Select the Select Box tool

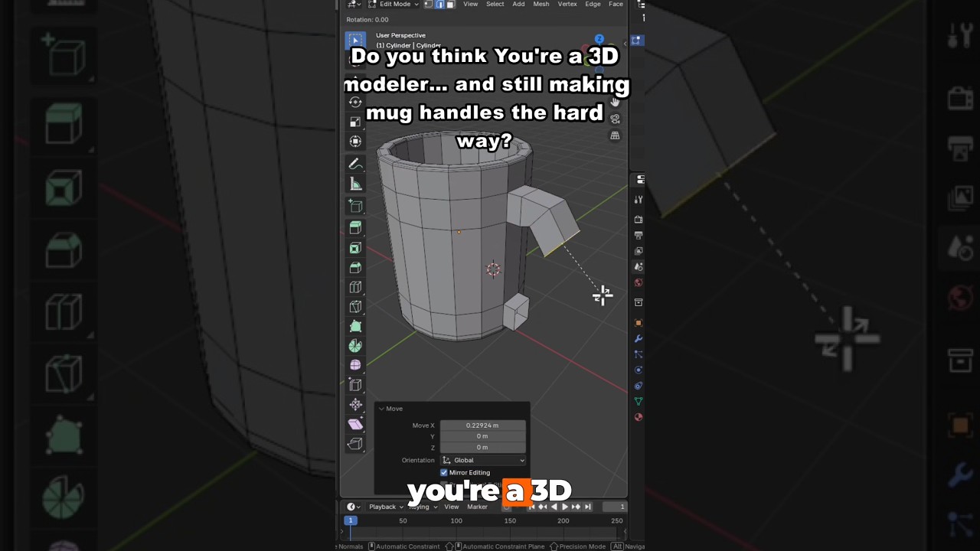pyautogui.click(x=354, y=40)
